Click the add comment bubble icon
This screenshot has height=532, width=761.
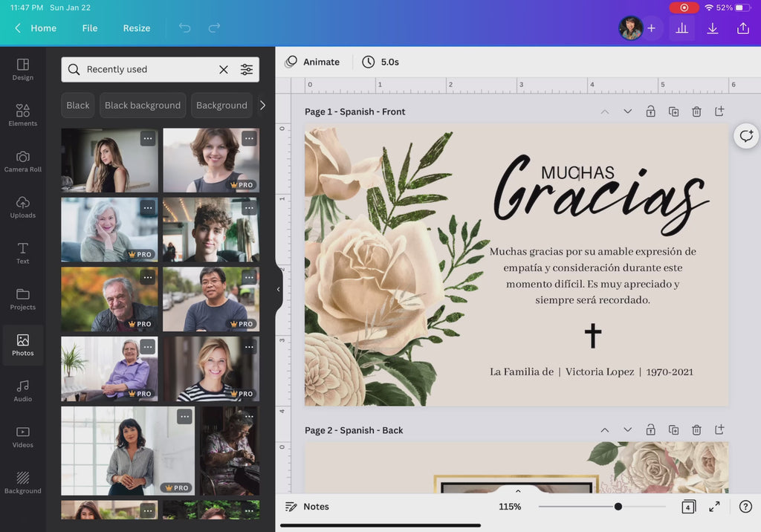746,136
